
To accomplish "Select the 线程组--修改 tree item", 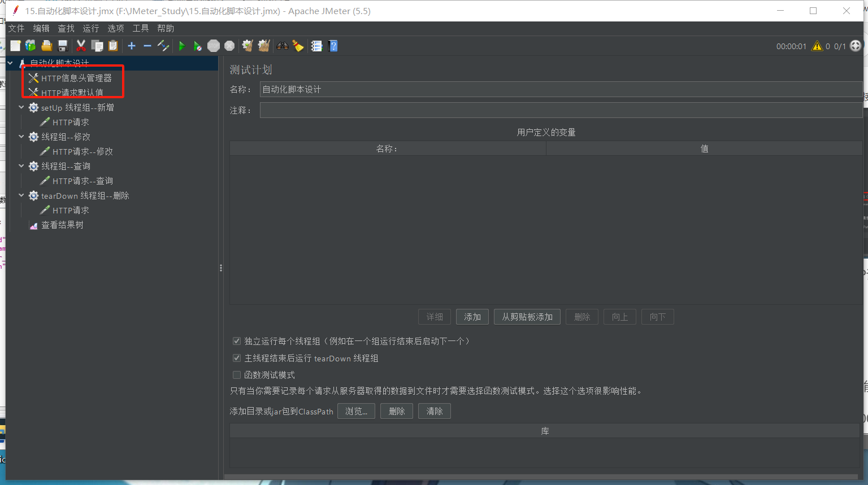I will 59,137.
